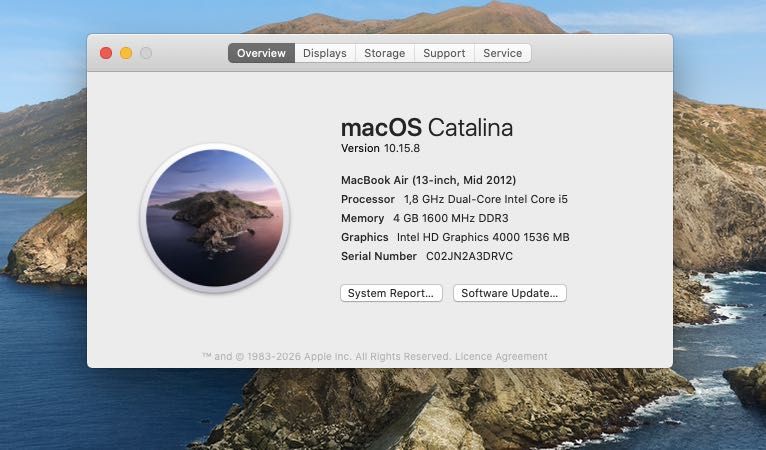Click the Software Update... button
Screen dimensions: 766x450
[510, 293]
